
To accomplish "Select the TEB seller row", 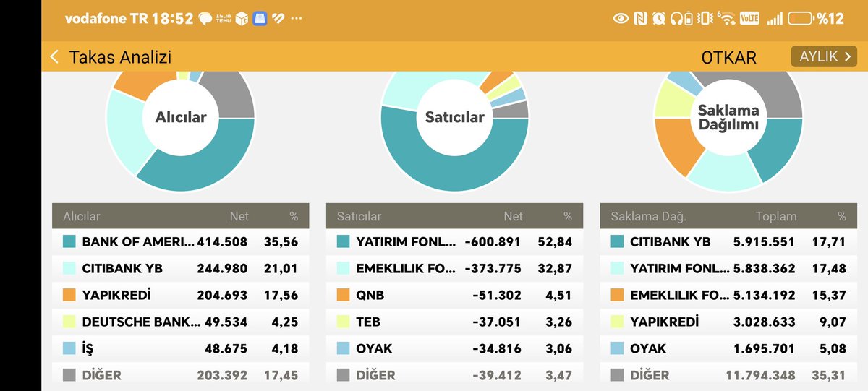I will pyautogui.click(x=454, y=322).
